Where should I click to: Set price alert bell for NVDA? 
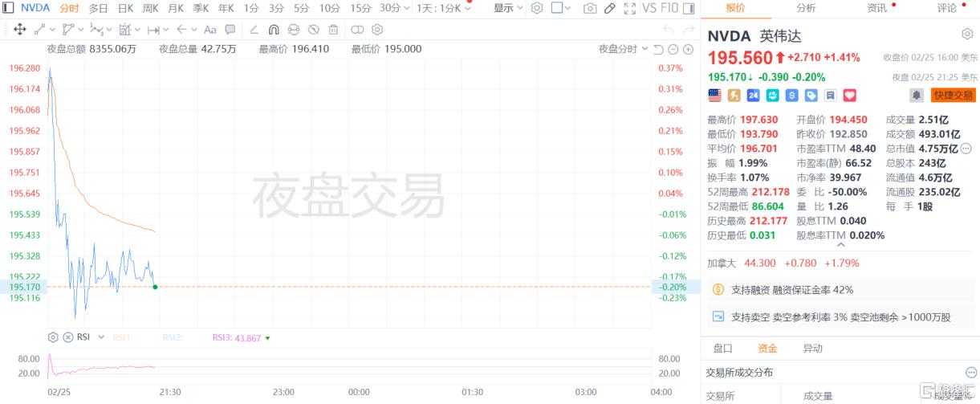(x=916, y=96)
